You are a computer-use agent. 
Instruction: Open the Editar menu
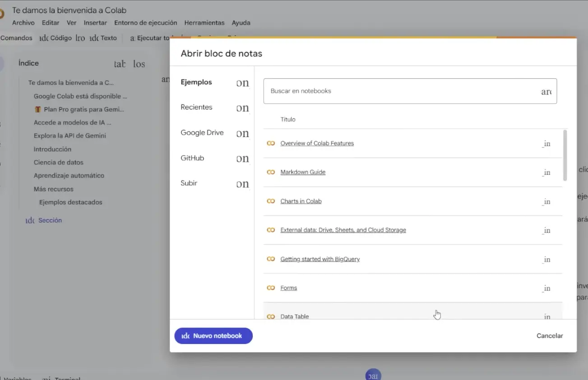point(51,23)
